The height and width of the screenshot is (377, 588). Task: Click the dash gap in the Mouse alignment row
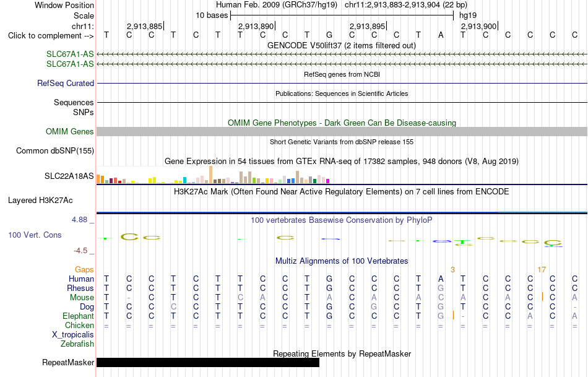point(129,298)
